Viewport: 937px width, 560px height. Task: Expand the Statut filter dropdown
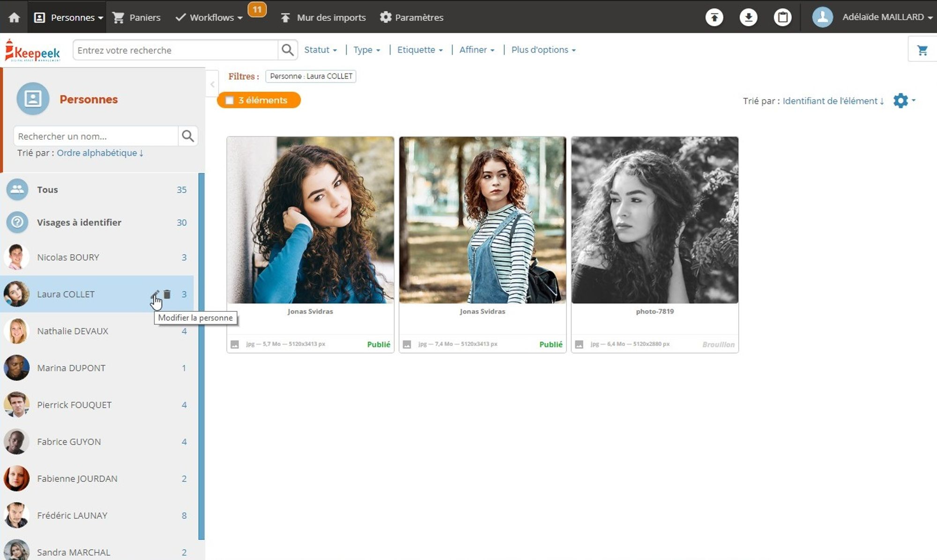pos(320,50)
